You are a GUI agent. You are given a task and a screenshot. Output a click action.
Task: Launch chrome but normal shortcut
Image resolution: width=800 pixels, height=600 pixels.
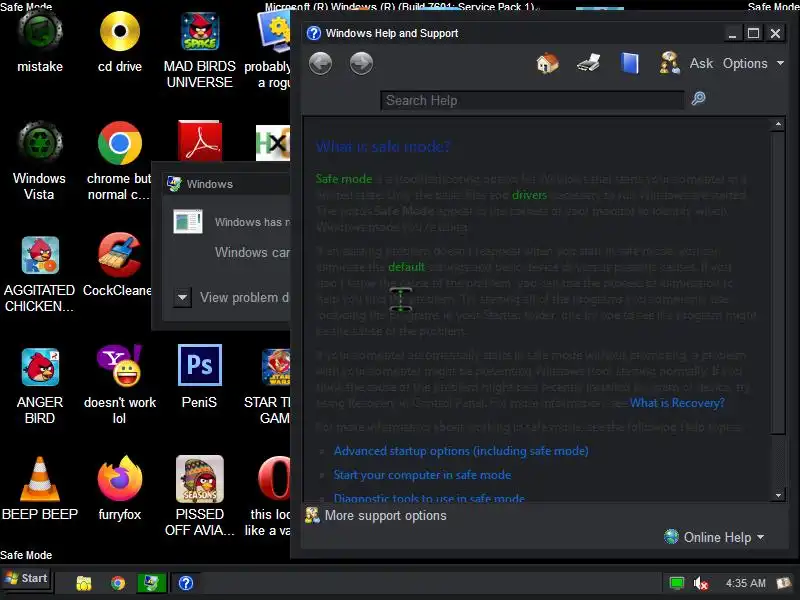(x=119, y=161)
